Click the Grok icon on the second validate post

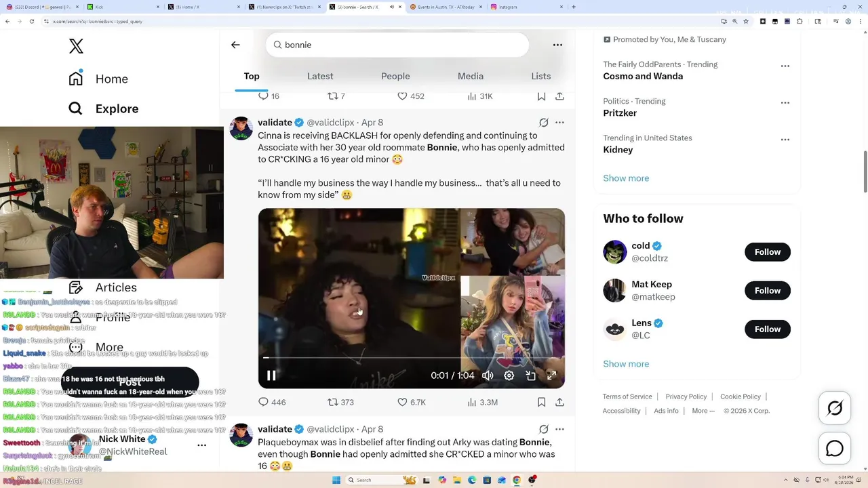pos(543,429)
